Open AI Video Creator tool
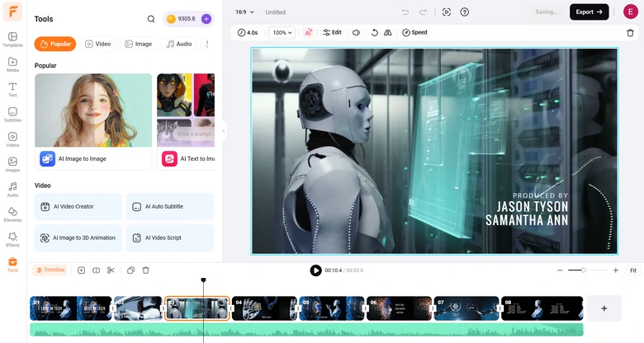 (x=78, y=206)
